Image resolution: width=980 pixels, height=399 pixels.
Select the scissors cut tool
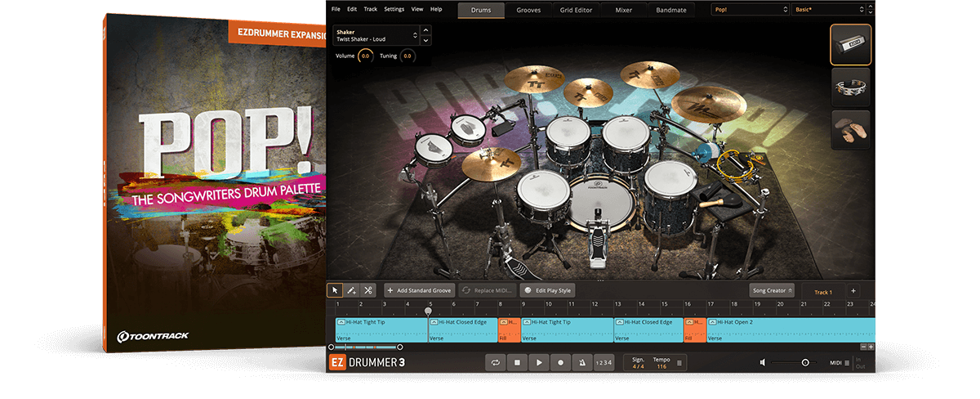click(367, 290)
